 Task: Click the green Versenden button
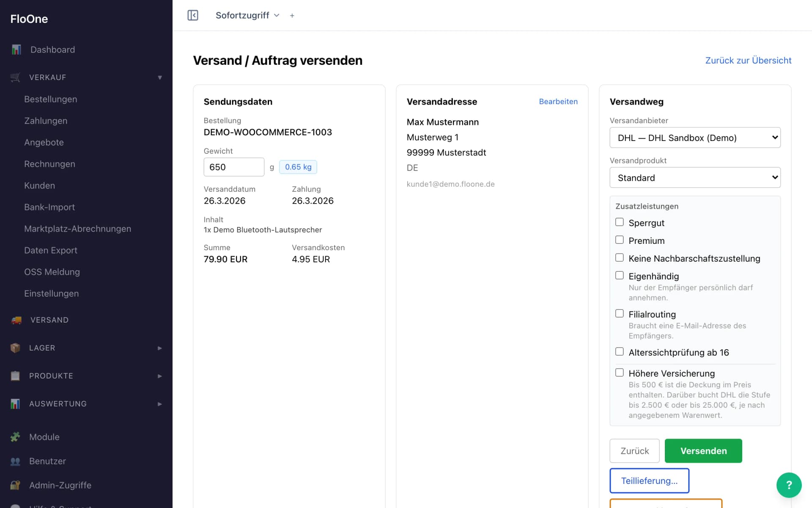(703, 451)
